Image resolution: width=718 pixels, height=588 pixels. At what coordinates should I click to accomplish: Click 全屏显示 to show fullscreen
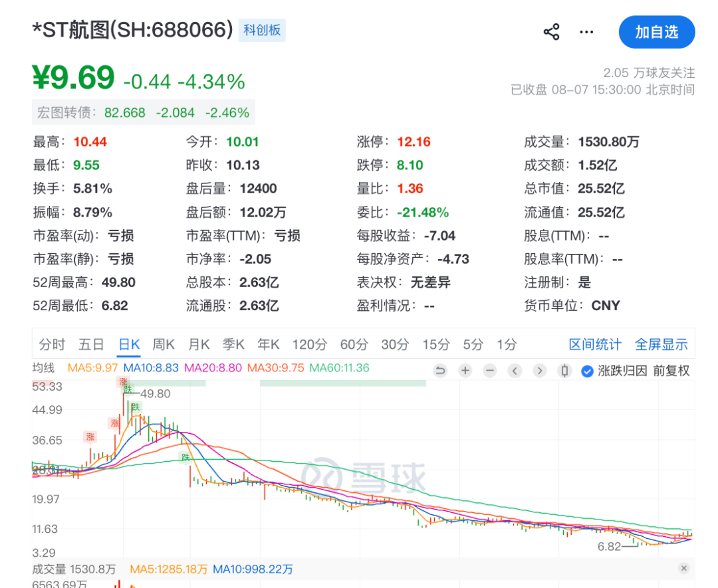click(x=661, y=344)
